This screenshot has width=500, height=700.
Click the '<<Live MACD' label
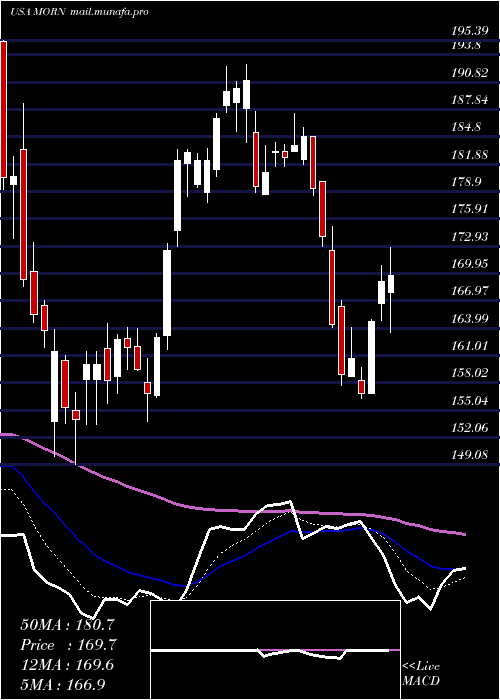(x=421, y=674)
